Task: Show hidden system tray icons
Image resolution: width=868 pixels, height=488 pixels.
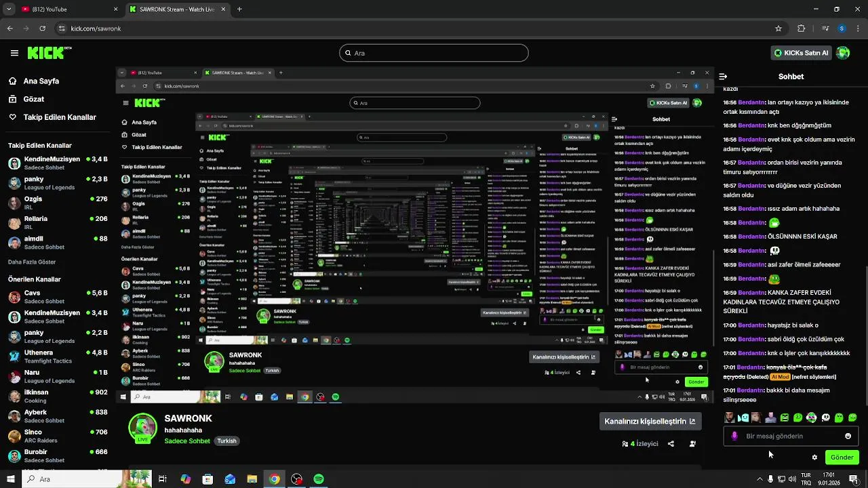Action: point(759,479)
